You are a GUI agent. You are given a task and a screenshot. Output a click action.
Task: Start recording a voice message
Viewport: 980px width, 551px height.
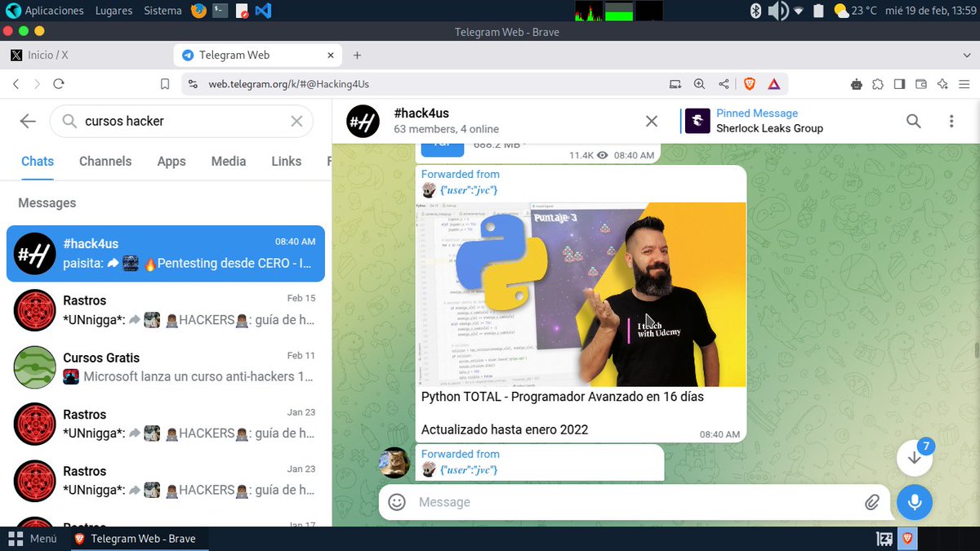coord(915,502)
